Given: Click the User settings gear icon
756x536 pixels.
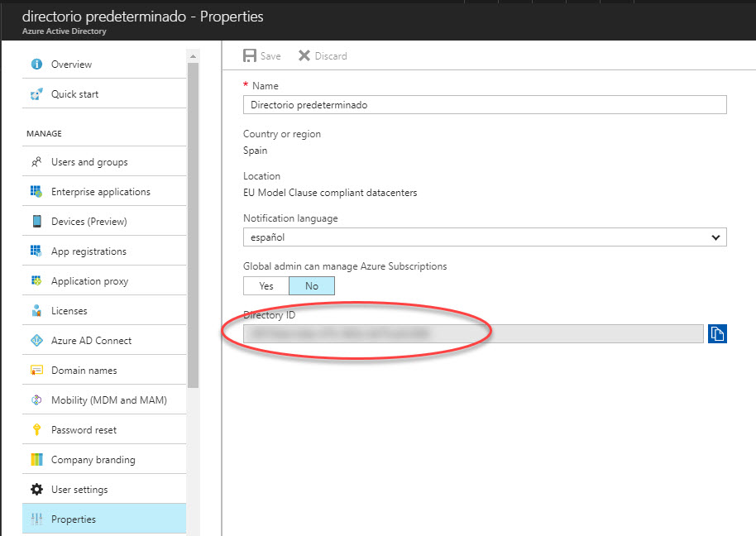Looking at the screenshot, I should 36,489.
